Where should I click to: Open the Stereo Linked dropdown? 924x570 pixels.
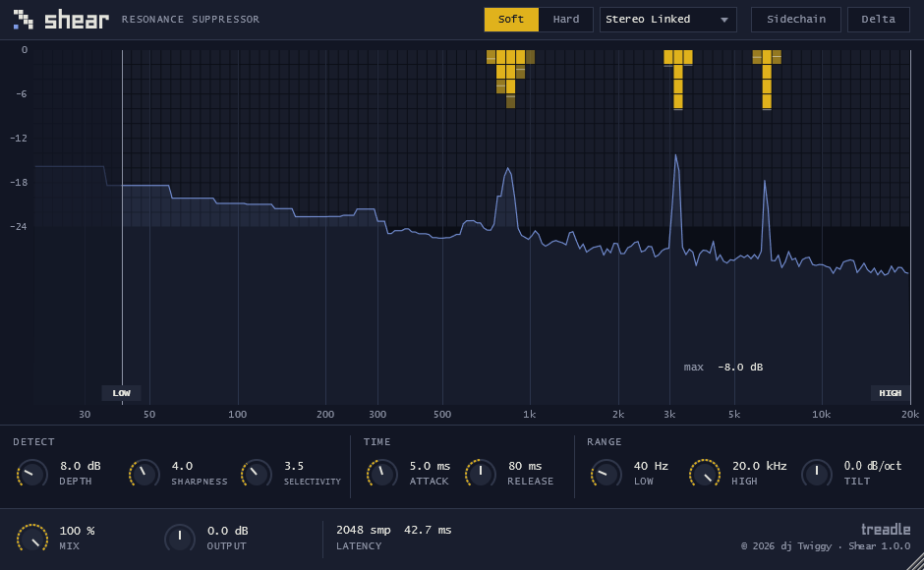pos(667,20)
